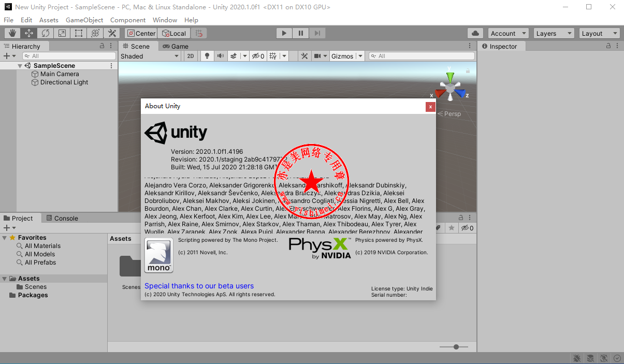Click the activity checkmark status icon
The image size is (624, 364).
[x=617, y=358]
